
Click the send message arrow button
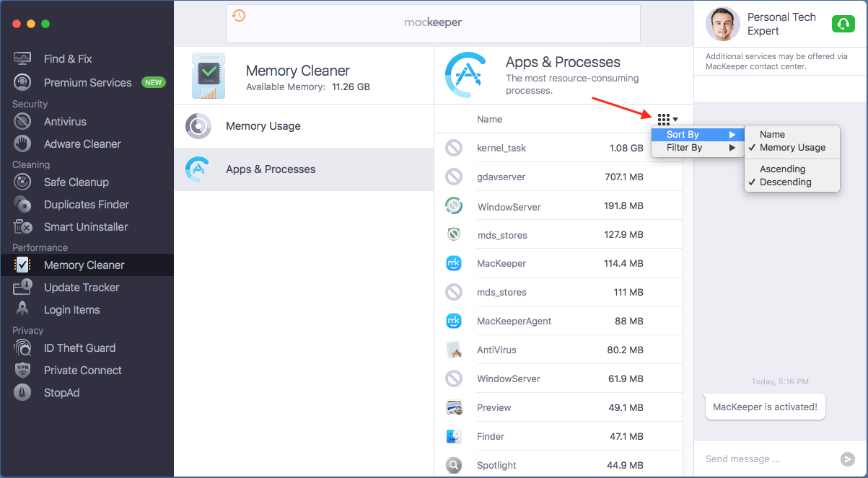coord(848,459)
